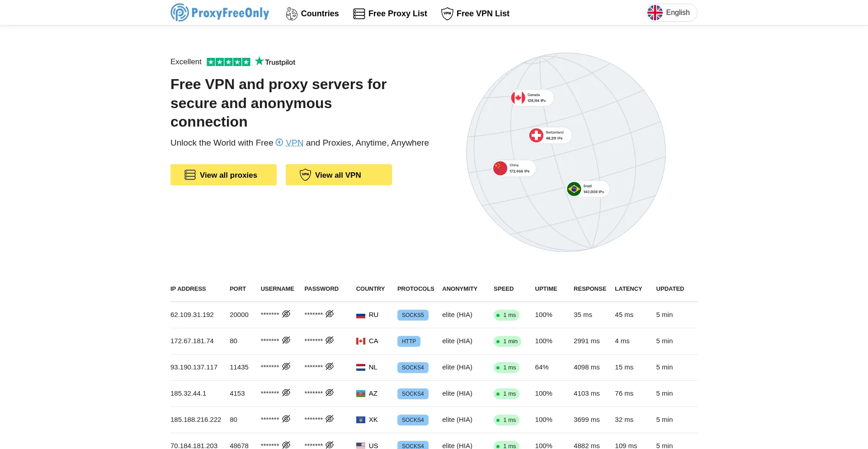Show hidden username for 185.32.44.1
Image resolution: width=868 pixels, height=449 pixels.
point(286,392)
